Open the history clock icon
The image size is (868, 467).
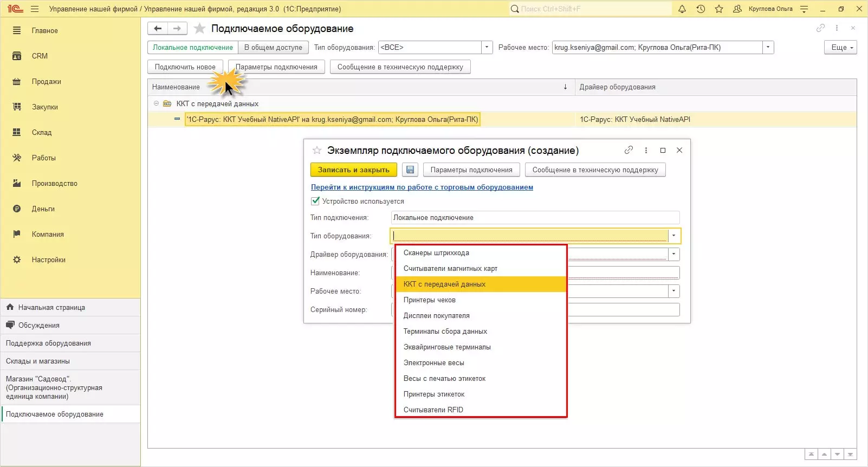click(x=701, y=9)
